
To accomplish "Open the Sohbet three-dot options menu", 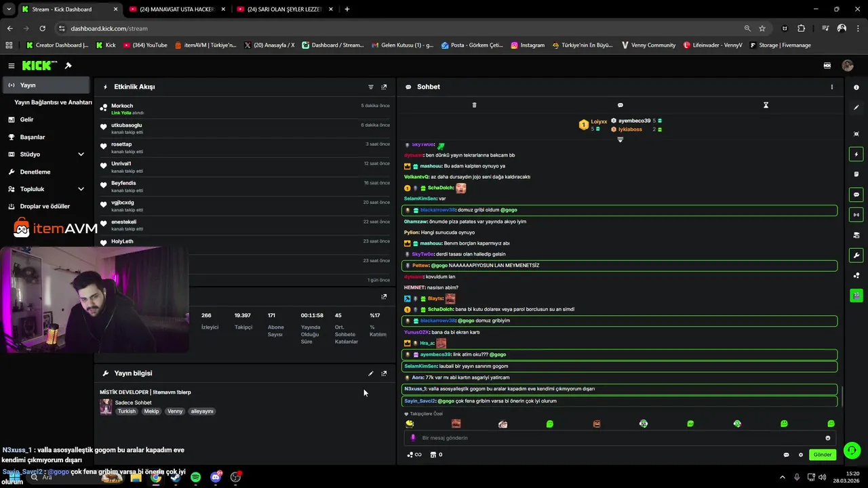I will [832, 87].
